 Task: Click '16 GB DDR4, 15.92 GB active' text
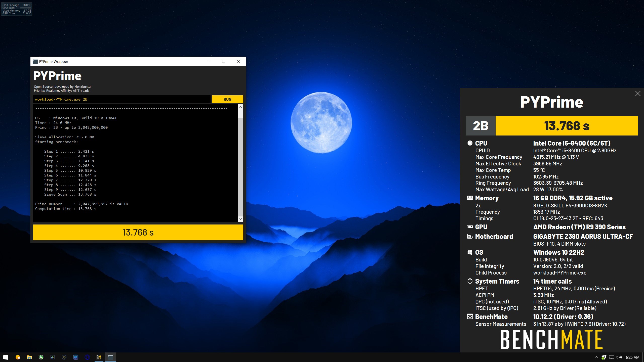tap(573, 198)
